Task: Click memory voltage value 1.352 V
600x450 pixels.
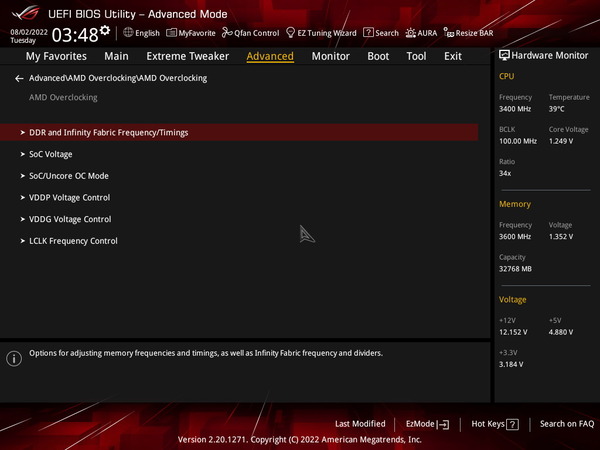Action: click(561, 237)
